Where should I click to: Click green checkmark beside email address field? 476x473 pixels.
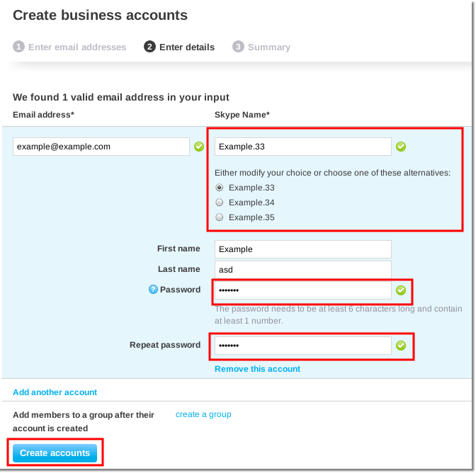click(199, 147)
